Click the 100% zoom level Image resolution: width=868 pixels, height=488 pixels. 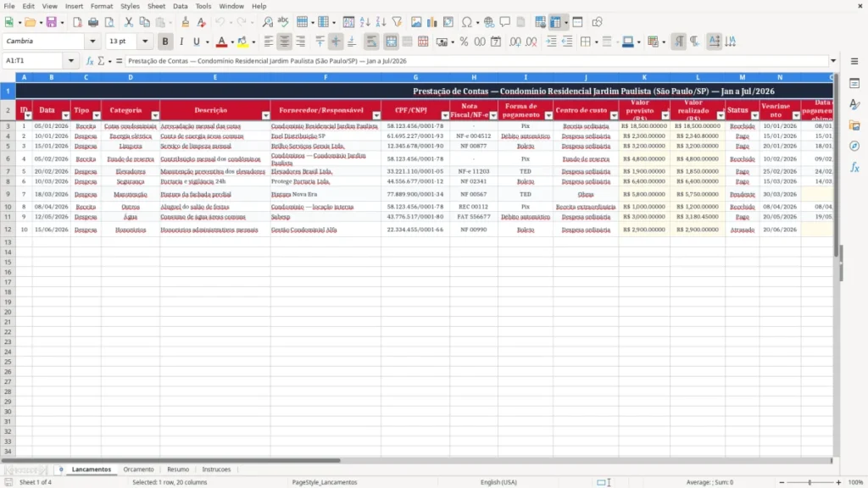click(x=856, y=482)
